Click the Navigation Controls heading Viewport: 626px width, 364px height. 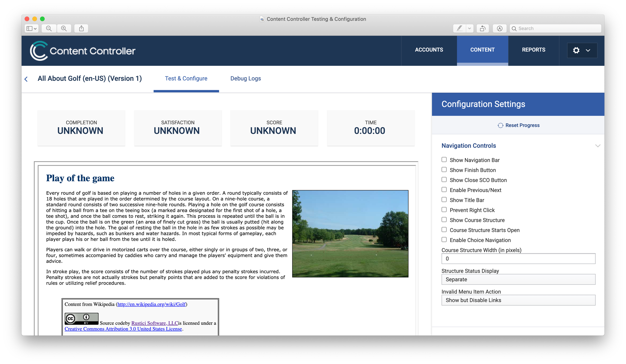click(x=469, y=146)
